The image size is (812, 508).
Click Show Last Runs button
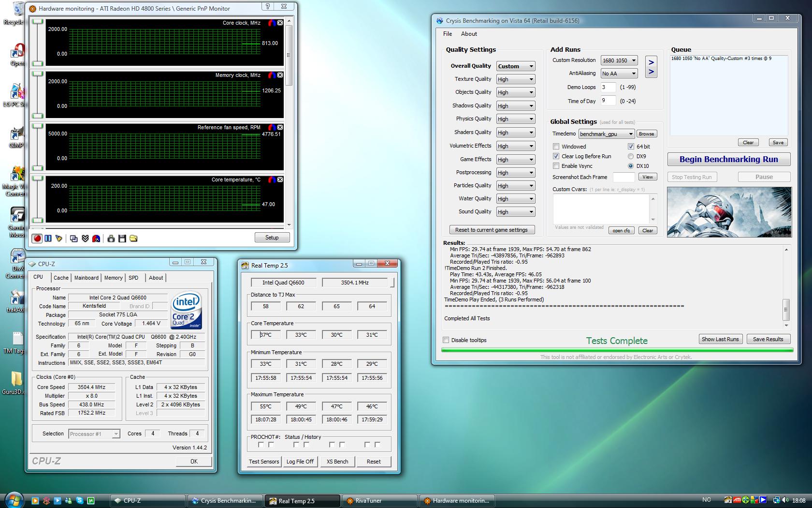(720, 339)
